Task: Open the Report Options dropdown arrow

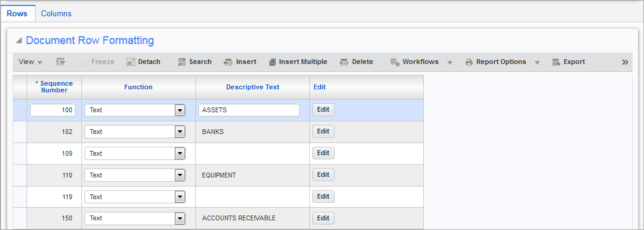Action: [x=537, y=63]
